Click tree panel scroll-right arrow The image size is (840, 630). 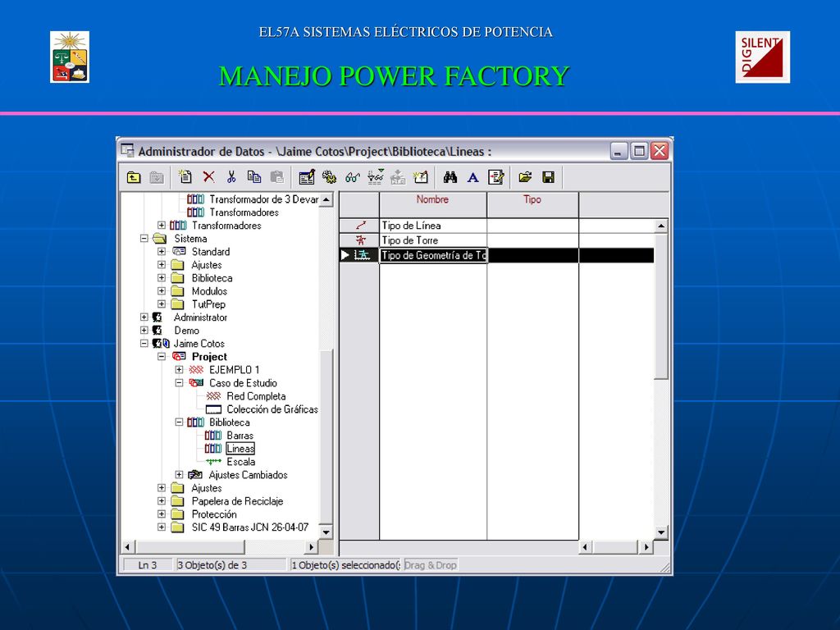[311, 547]
